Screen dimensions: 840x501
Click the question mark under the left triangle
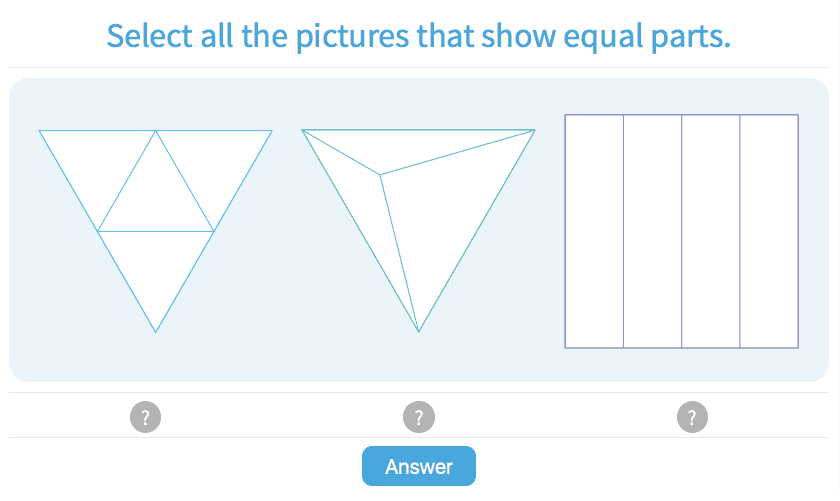pos(146,417)
